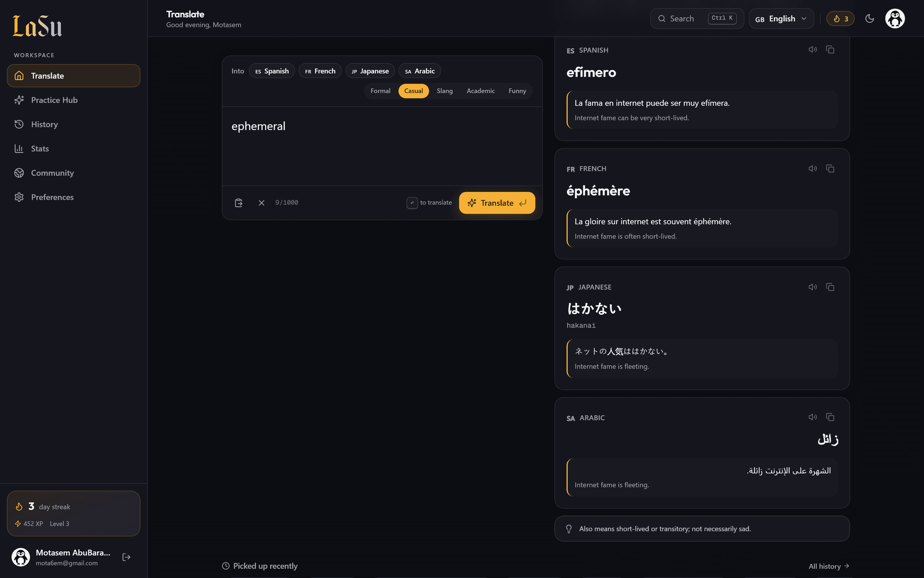Toggle dark mode with the moon icon

[x=869, y=19]
